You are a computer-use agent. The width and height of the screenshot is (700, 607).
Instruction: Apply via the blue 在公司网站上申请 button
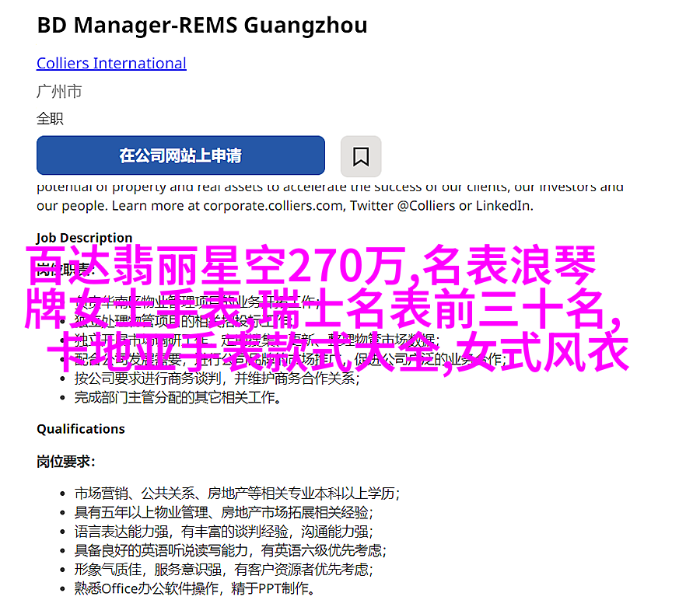tap(180, 155)
